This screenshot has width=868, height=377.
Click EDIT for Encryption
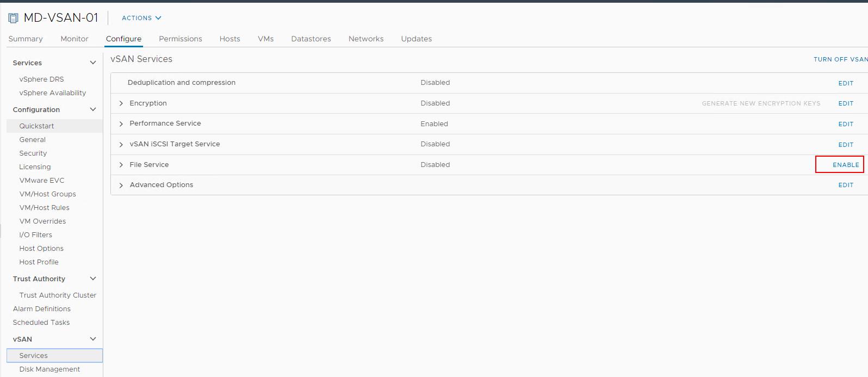tap(846, 103)
